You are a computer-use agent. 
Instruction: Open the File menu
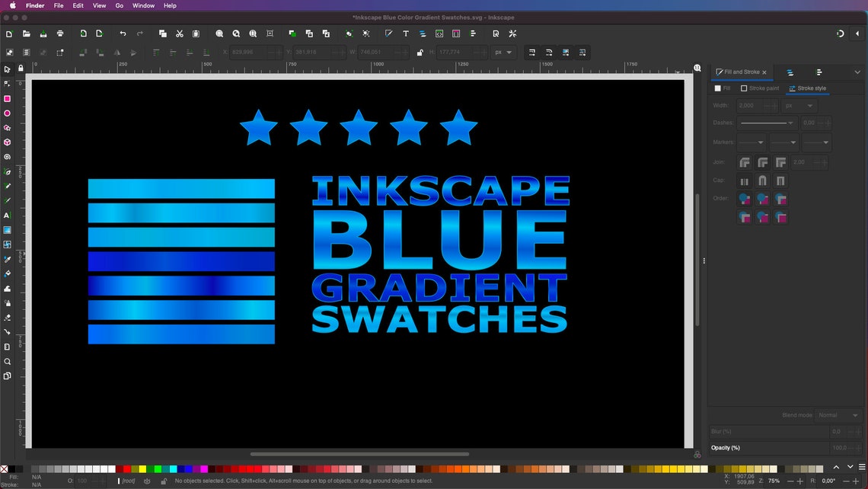click(x=59, y=5)
